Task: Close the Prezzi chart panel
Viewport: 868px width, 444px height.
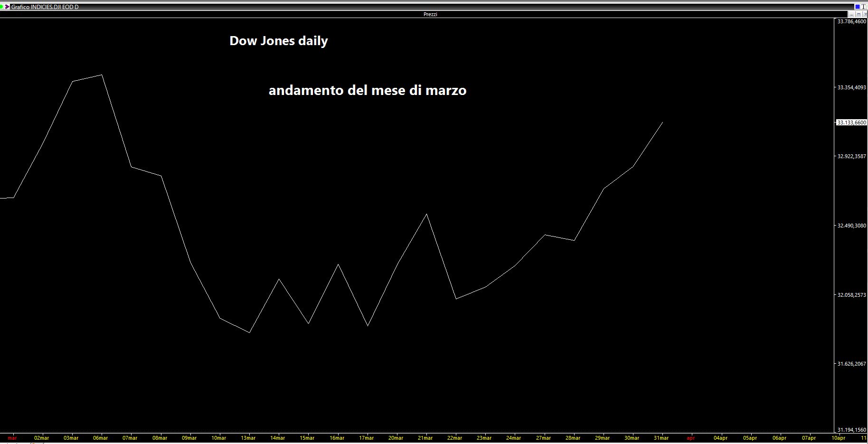Action: pos(865,14)
